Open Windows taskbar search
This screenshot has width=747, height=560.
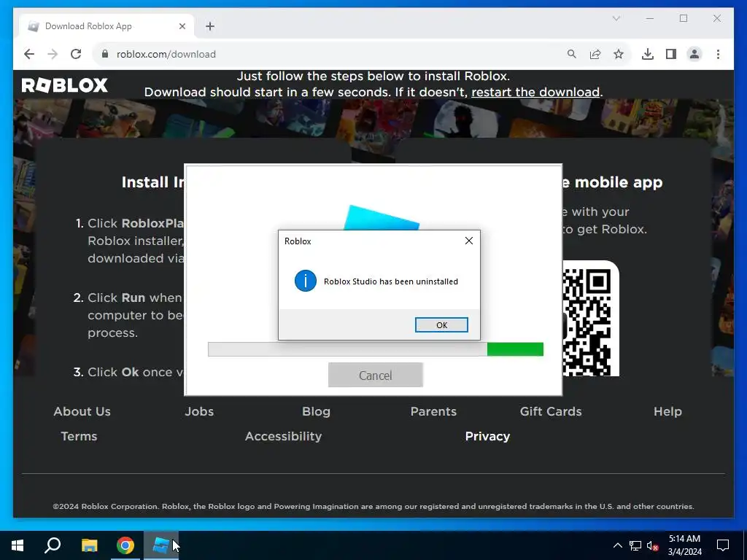tap(53, 545)
